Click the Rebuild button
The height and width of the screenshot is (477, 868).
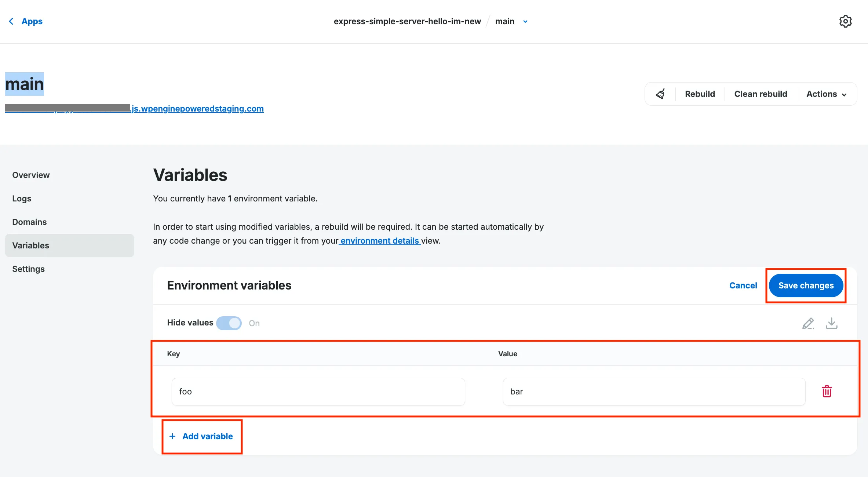[700, 94]
